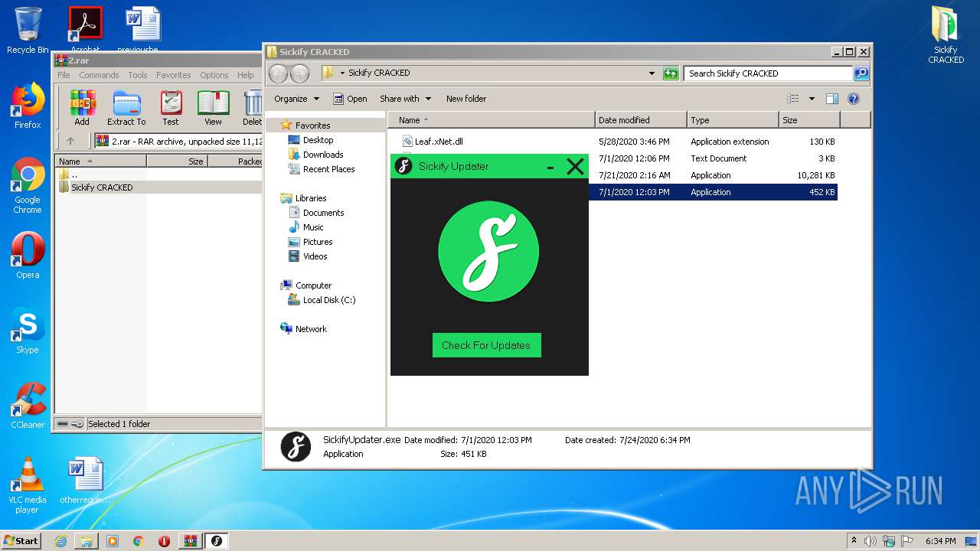Click Open in Explorer toolbar
The height and width of the screenshot is (551, 980).
[350, 99]
